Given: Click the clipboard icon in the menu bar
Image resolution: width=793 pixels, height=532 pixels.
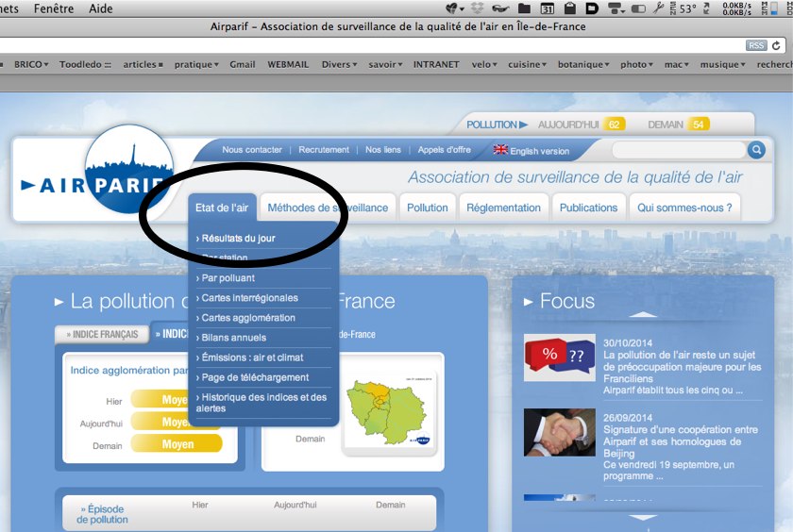Looking at the screenshot, I should [570, 8].
